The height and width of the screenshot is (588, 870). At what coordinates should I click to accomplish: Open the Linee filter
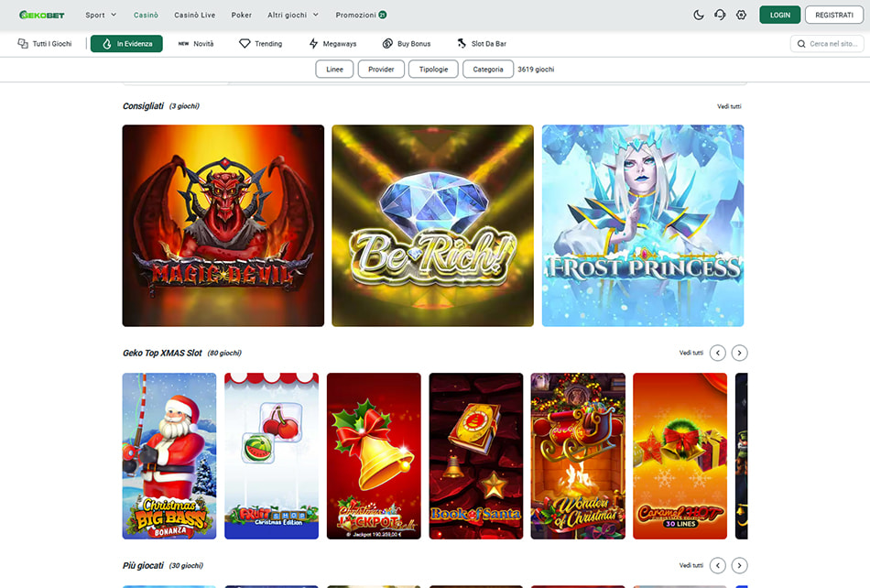point(334,70)
